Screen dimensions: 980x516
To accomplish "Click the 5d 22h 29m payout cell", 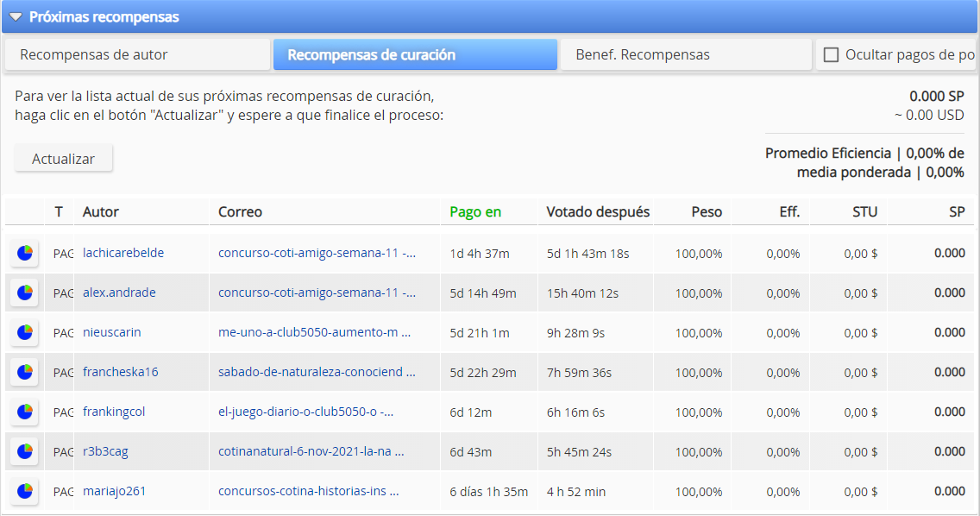I will click(x=482, y=373).
